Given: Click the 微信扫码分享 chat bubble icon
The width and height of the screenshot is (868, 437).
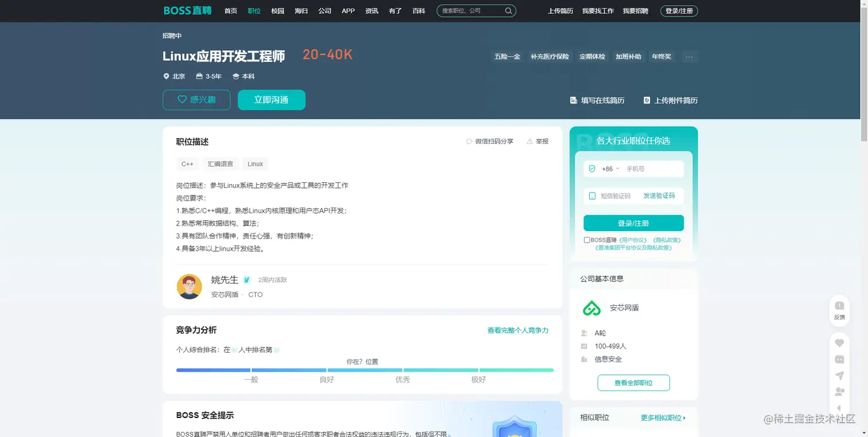Looking at the screenshot, I should 469,141.
